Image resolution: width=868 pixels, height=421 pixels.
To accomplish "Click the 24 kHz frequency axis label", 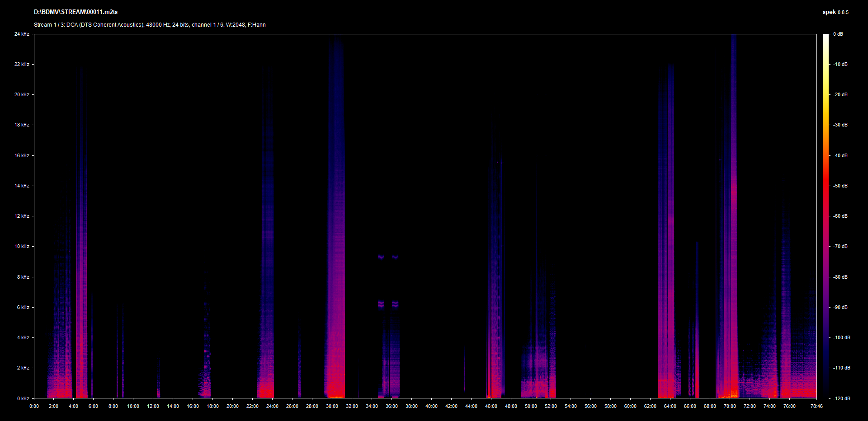I will click(22, 34).
